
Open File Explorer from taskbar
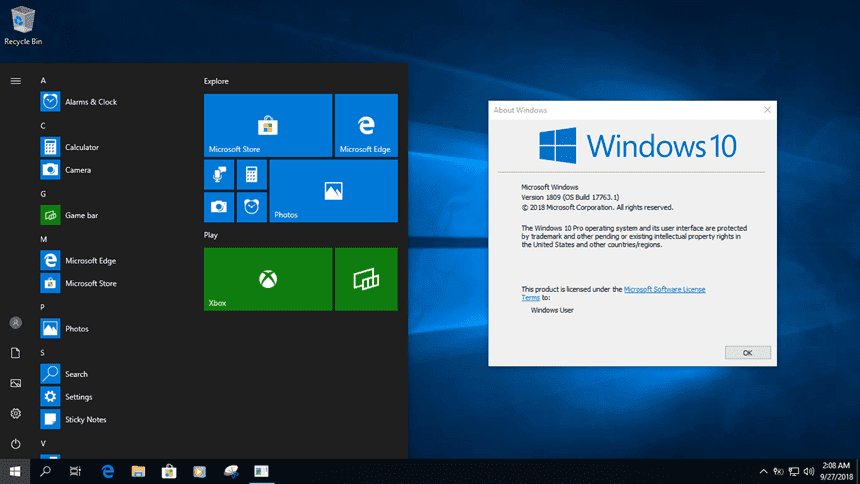pyautogui.click(x=138, y=471)
